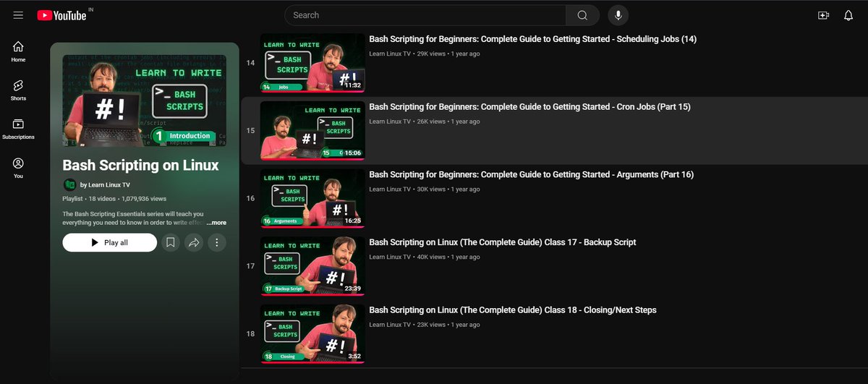This screenshot has height=384, width=868.
Task: Click Learn Linux TV under video 14
Action: (x=390, y=54)
